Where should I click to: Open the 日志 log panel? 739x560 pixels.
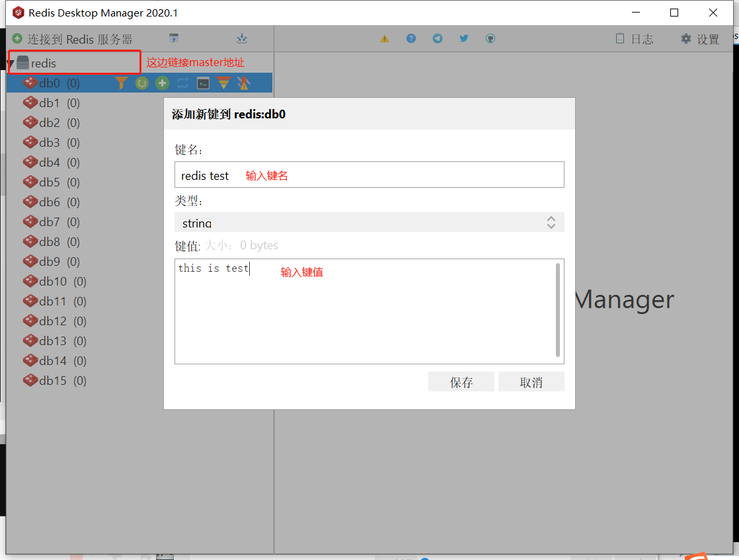pyautogui.click(x=634, y=38)
